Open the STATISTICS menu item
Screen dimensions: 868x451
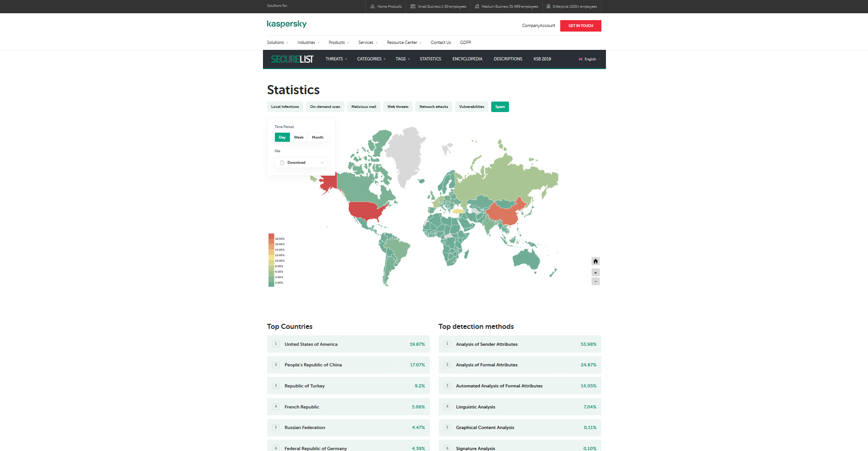tap(430, 59)
